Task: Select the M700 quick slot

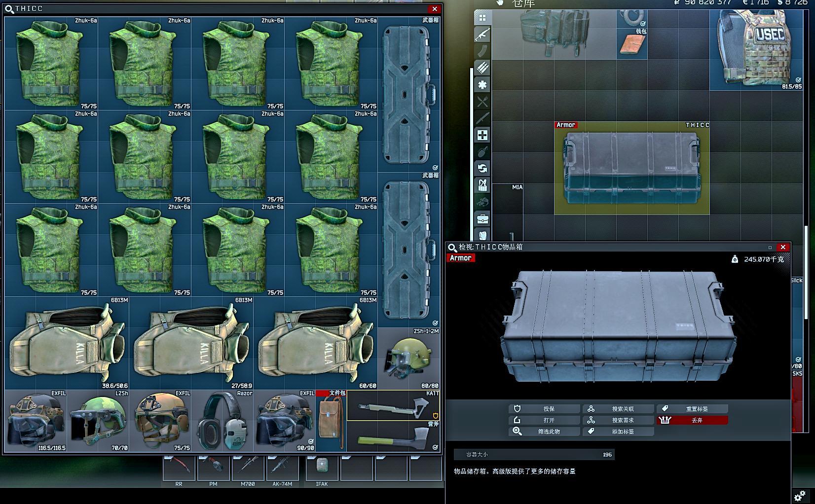Action: 248,469
